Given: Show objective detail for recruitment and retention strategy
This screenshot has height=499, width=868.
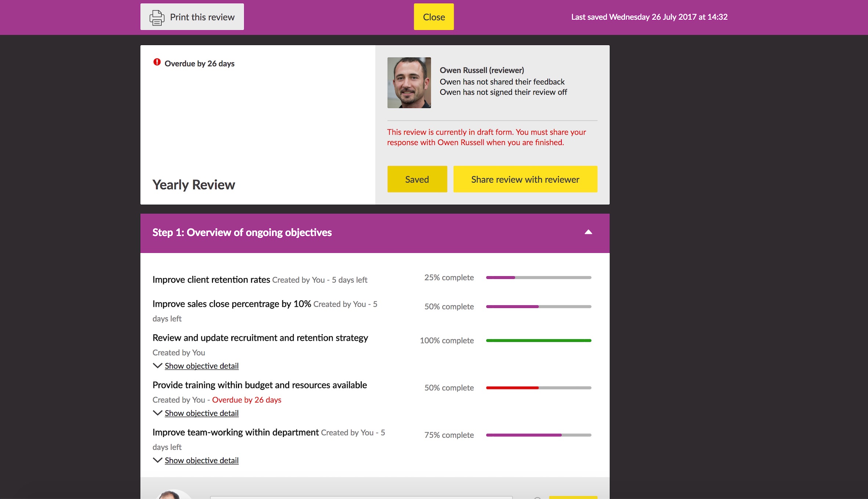Looking at the screenshot, I should 202,366.
